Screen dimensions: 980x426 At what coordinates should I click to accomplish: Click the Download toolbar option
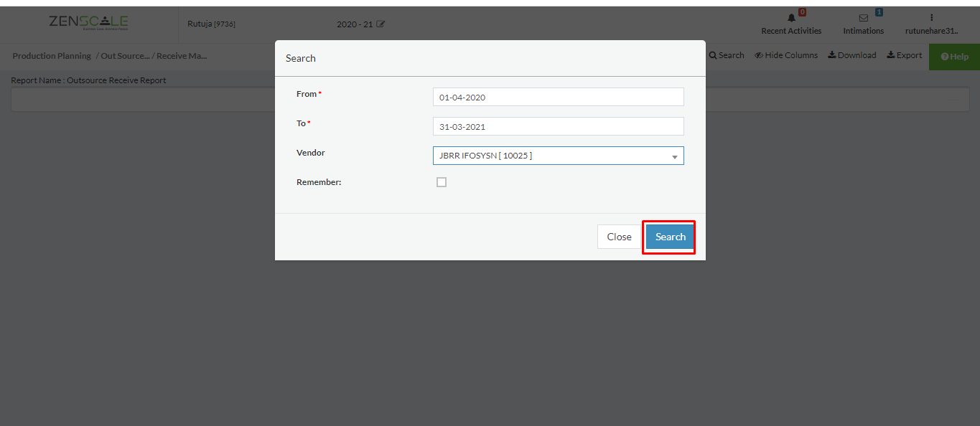852,55
